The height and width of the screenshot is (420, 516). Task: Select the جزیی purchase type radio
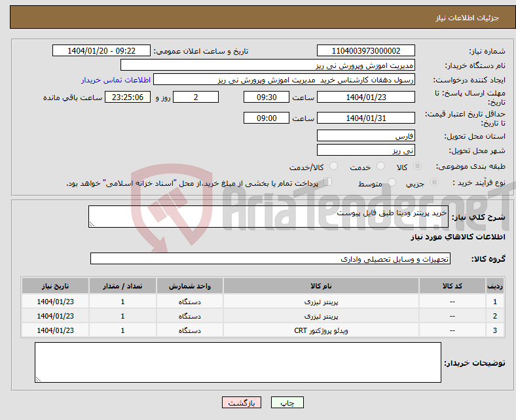point(434,183)
